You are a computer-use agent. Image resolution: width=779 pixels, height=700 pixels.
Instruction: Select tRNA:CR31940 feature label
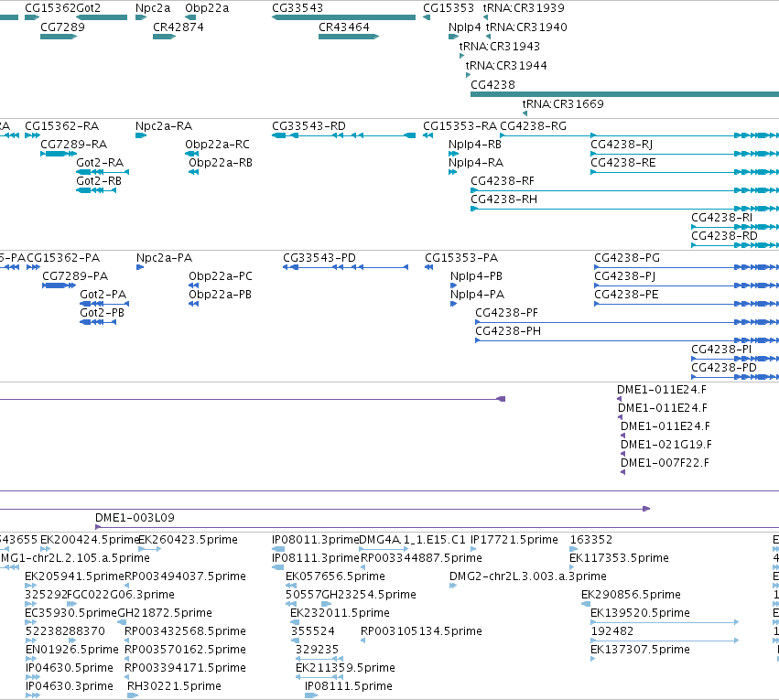click(526, 27)
